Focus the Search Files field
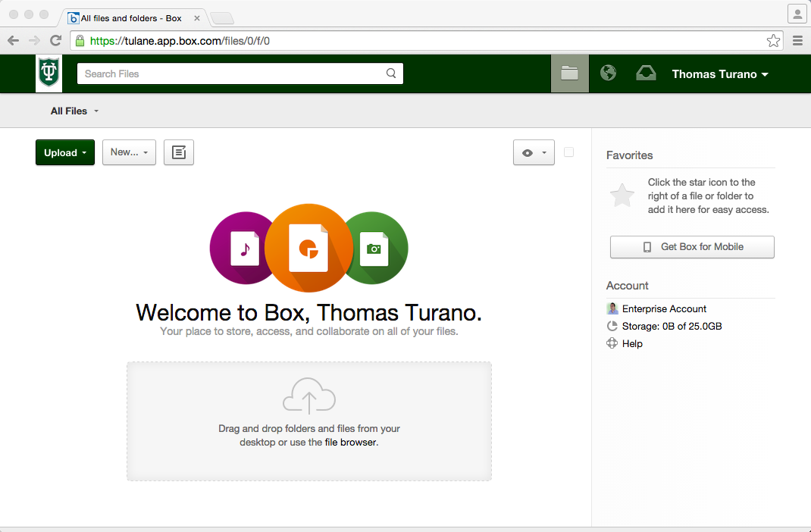 click(240, 74)
